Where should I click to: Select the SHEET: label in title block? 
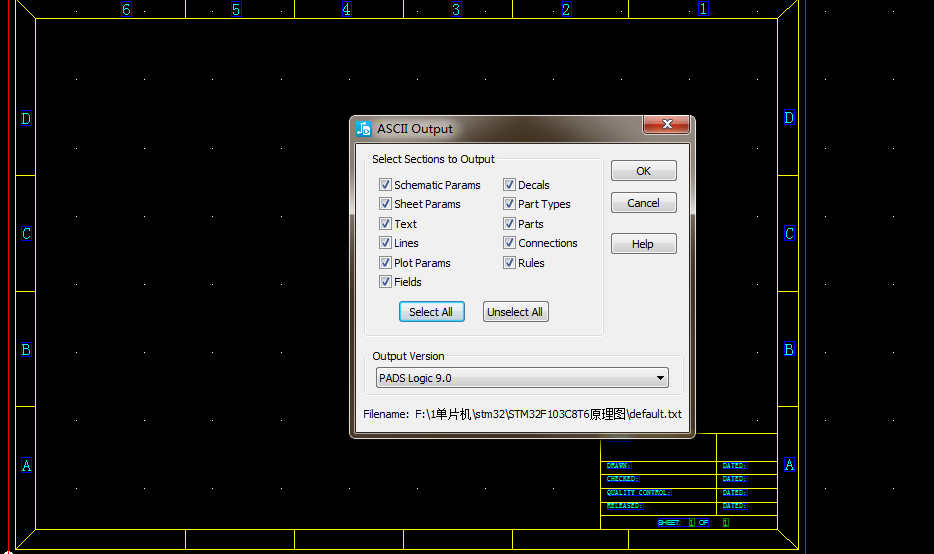669,522
